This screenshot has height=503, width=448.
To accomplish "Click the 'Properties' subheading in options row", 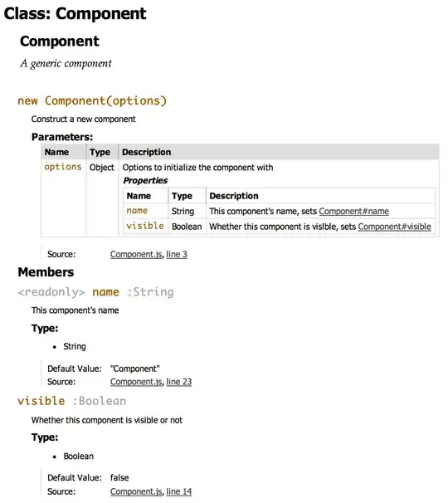I will pos(145,181).
